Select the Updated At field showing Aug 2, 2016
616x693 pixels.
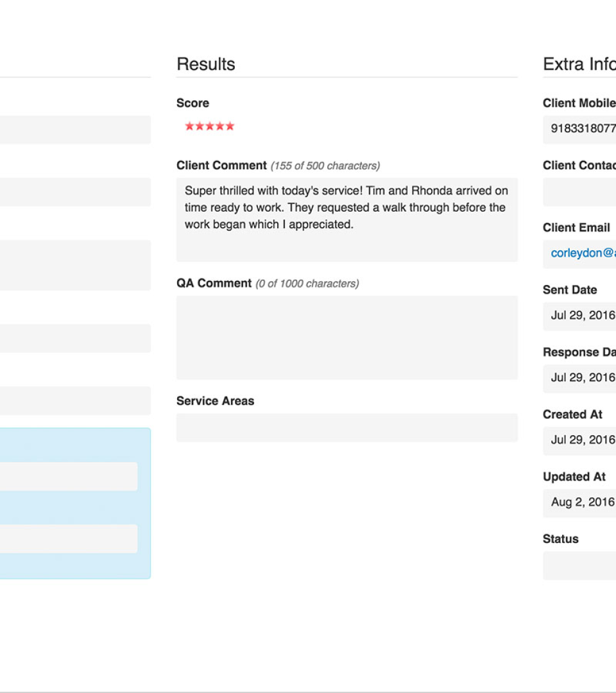[x=579, y=503]
